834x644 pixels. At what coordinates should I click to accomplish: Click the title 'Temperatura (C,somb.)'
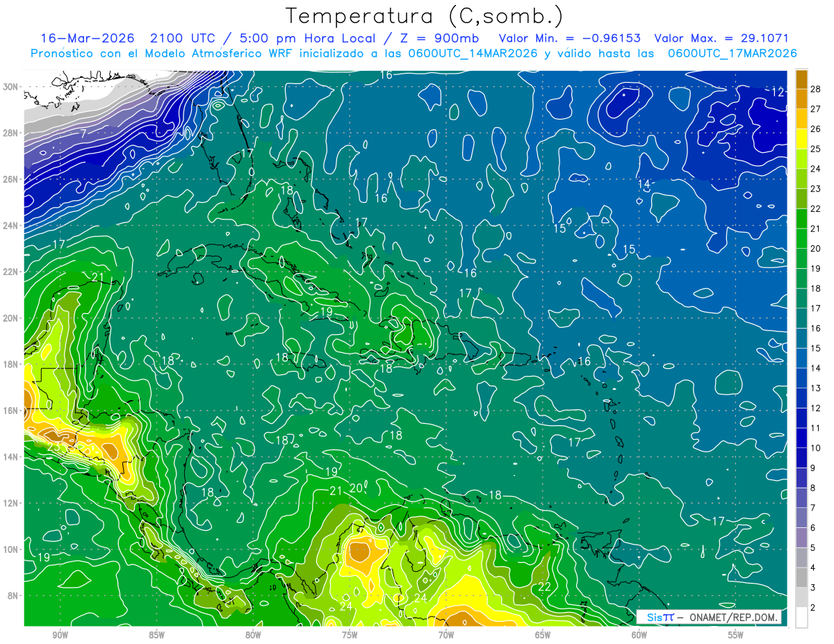(x=425, y=16)
